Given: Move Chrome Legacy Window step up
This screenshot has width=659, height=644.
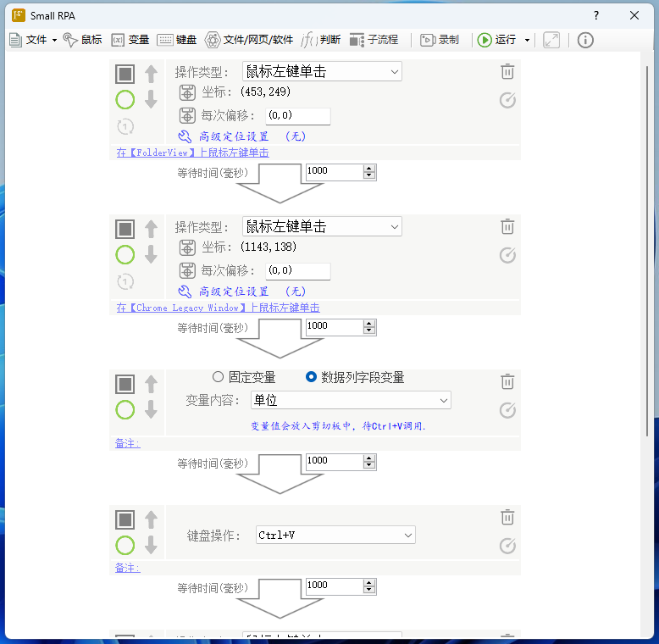Looking at the screenshot, I should pyautogui.click(x=151, y=229).
